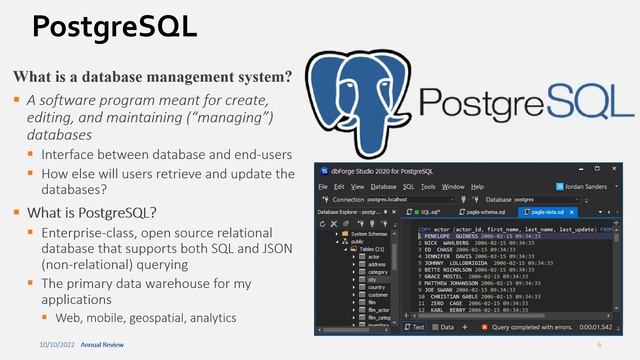Image resolution: width=640 pixels, height=360 pixels.
Task: Click Jordan Sanders account avatar icon
Action: click(560, 187)
